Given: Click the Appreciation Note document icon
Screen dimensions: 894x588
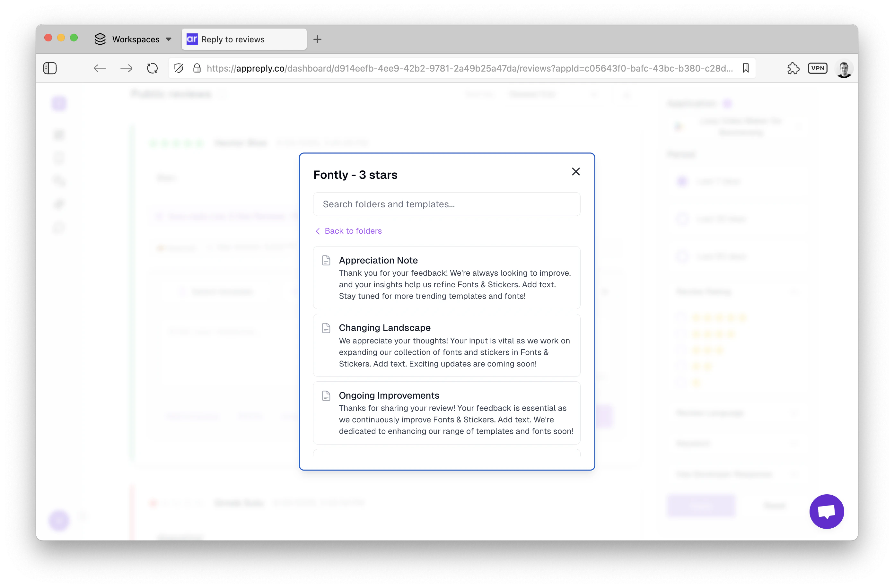Looking at the screenshot, I should pos(326,260).
